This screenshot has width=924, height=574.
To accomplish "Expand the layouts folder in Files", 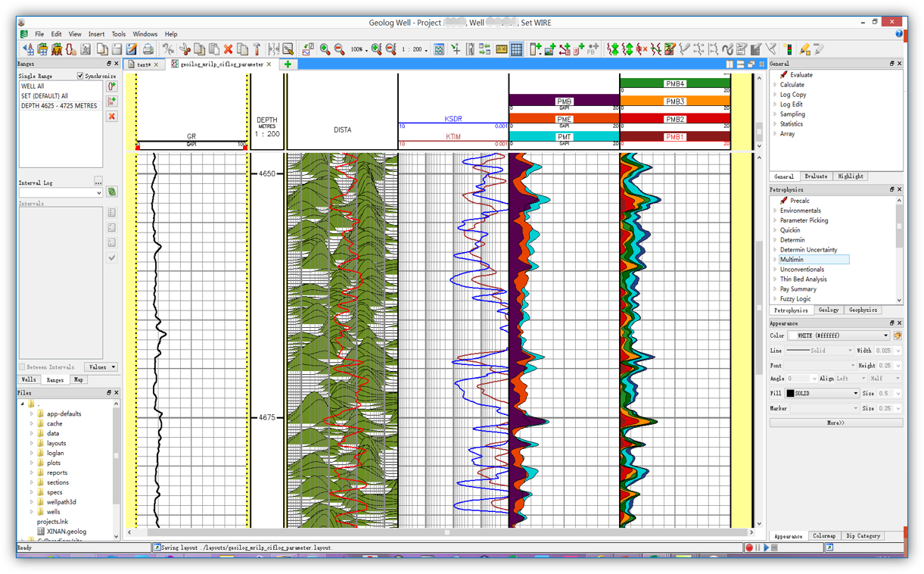I will click(x=32, y=443).
